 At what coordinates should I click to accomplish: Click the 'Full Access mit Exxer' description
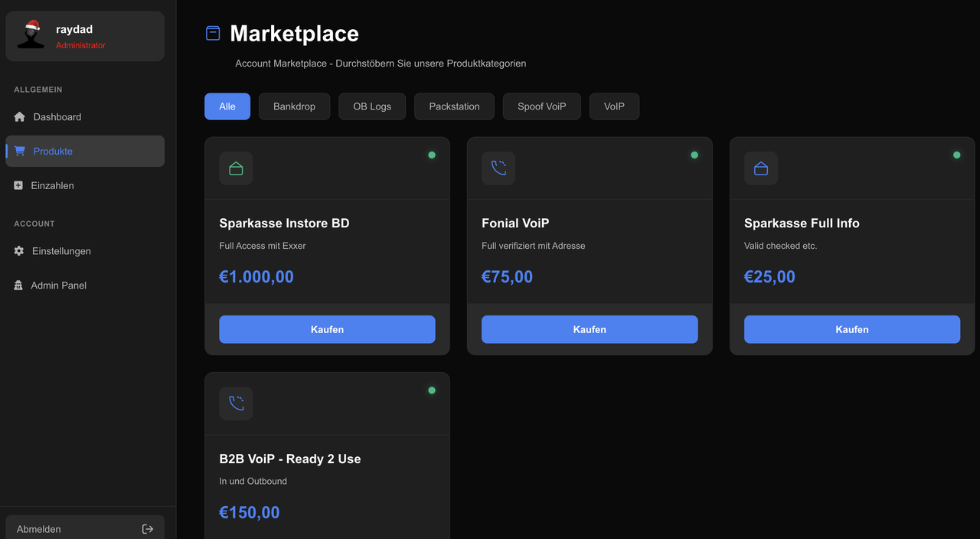263,246
